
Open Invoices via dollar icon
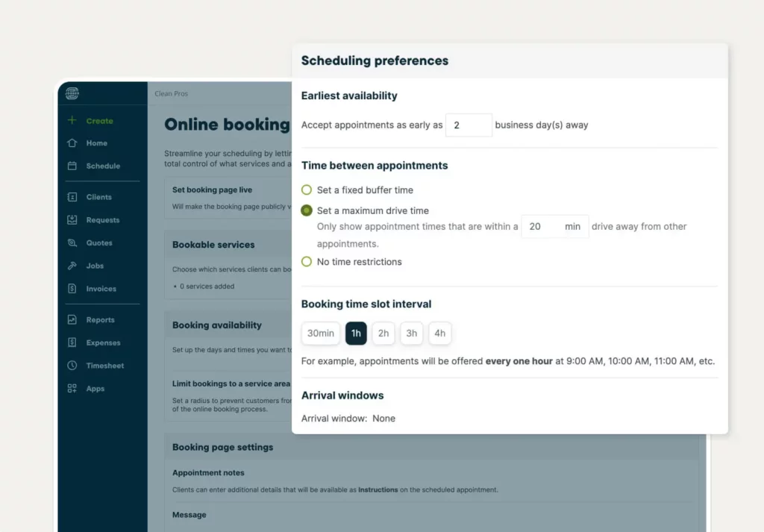coord(72,289)
